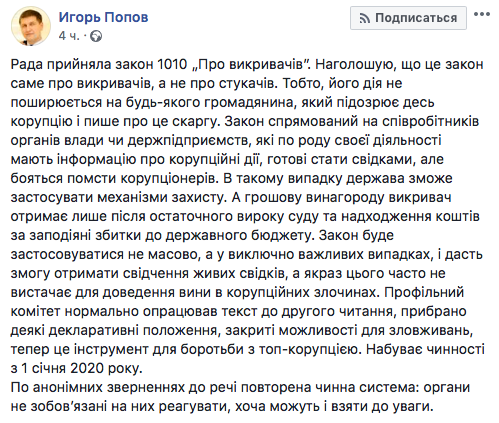Click the date text 1 січня 2020 року
This screenshot has height=423, width=499.
coord(81,369)
